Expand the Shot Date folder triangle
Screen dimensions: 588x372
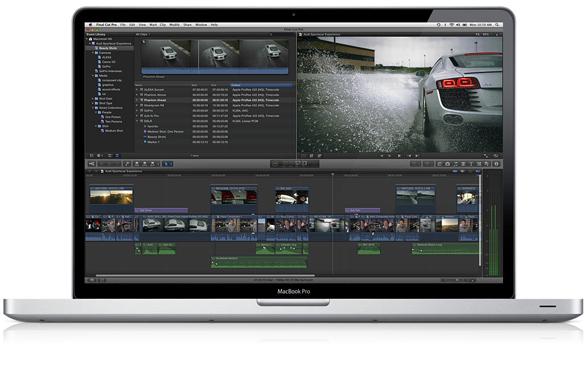(x=94, y=98)
